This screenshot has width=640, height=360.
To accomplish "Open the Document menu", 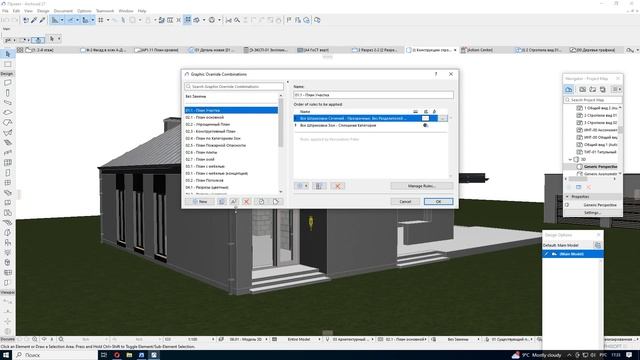I will point(63,11).
